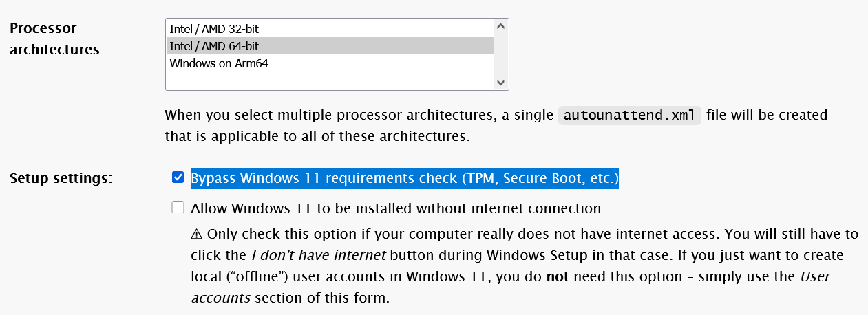Click the Setup settings label

click(61, 179)
